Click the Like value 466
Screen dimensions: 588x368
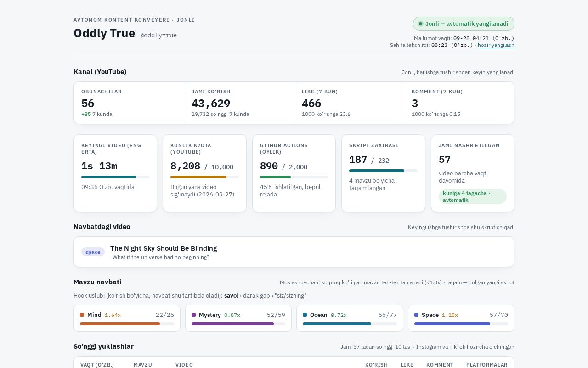click(311, 103)
